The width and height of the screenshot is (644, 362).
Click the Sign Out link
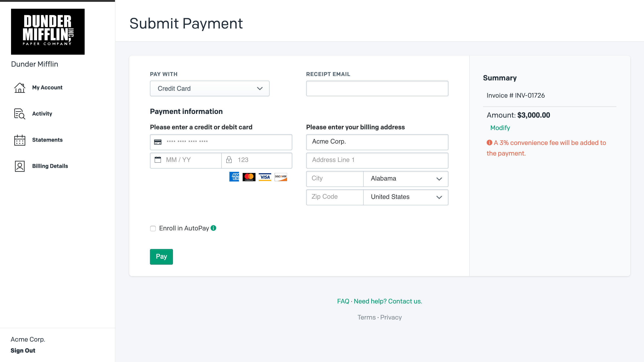coord(23,351)
